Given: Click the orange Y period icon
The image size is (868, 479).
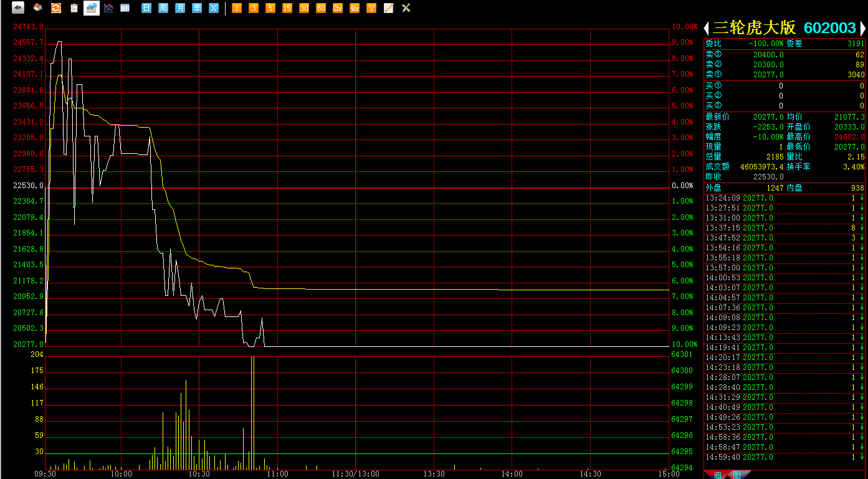Looking at the screenshot, I should (x=371, y=8).
